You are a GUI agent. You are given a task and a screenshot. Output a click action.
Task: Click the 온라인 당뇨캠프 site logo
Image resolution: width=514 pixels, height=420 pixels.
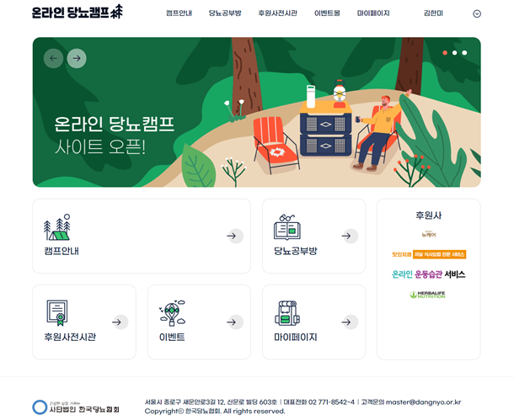click(78, 12)
